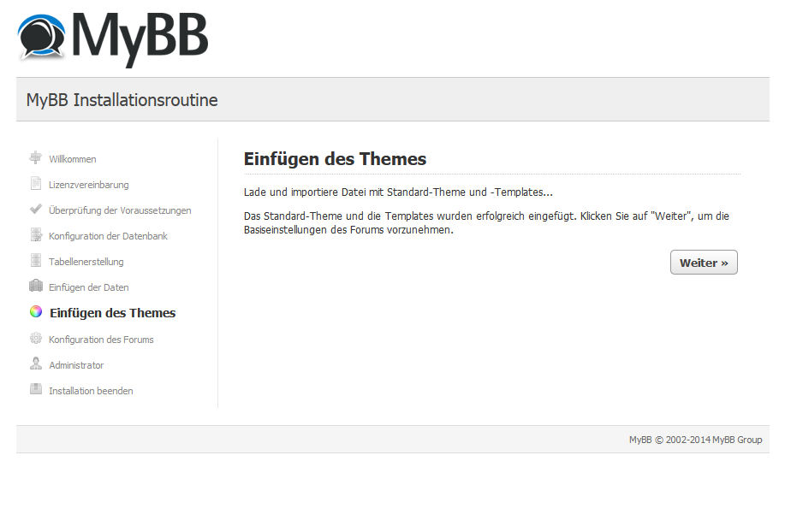Select the Installation beenden step text
This screenshot has height=532, width=785.
[x=91, y=391]
